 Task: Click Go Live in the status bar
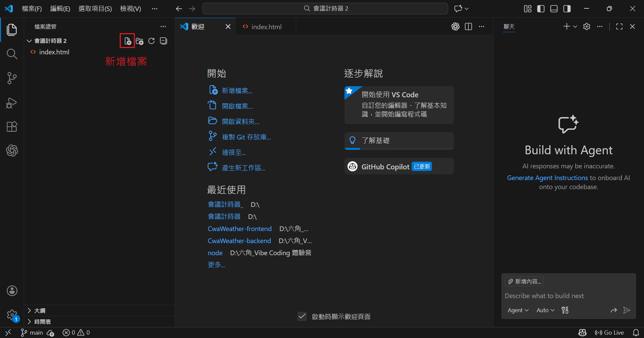(x=609, y=332)
